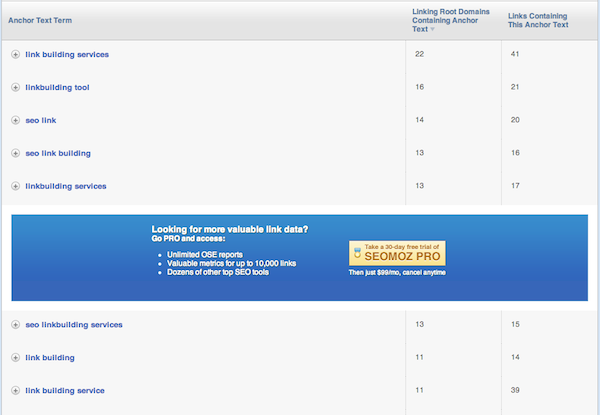
Task: Click 'Unlimited OSE reports' bullet
Action: pos(205,254)
